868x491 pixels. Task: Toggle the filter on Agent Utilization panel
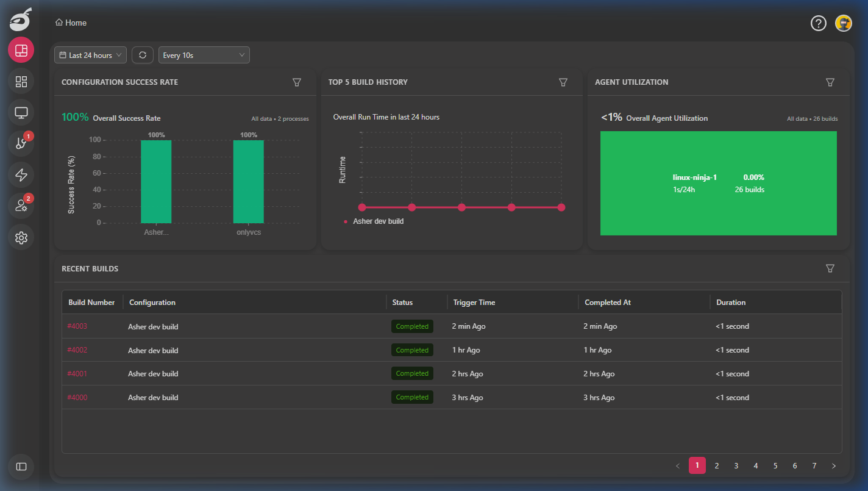pyautogui.click(x=830, y=82)
